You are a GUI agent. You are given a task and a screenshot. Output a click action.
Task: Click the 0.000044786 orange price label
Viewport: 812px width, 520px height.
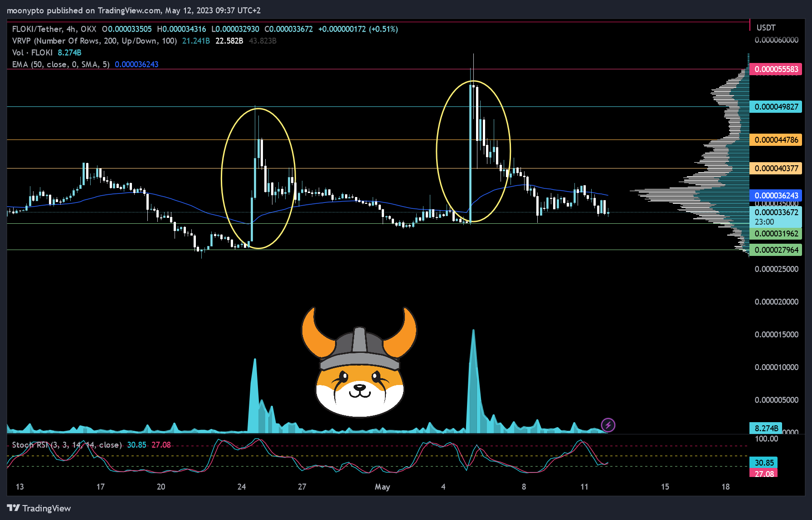[x=776, y=140]
